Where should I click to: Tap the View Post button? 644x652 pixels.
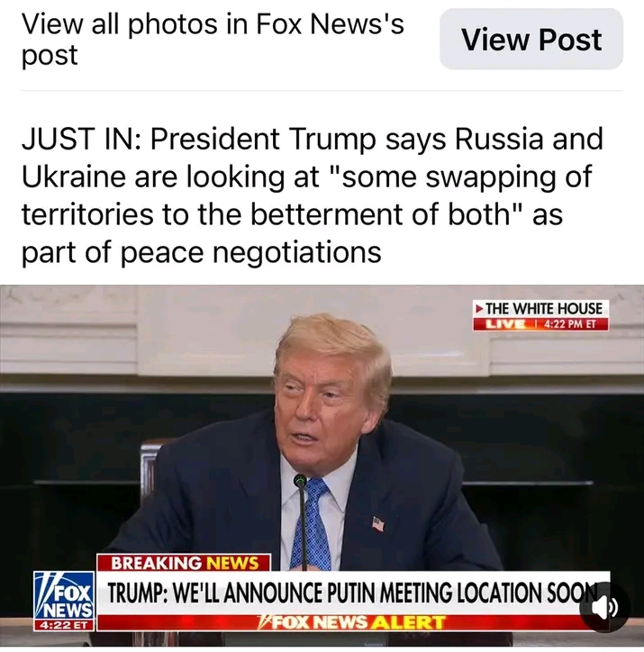(x=531, y=40)
